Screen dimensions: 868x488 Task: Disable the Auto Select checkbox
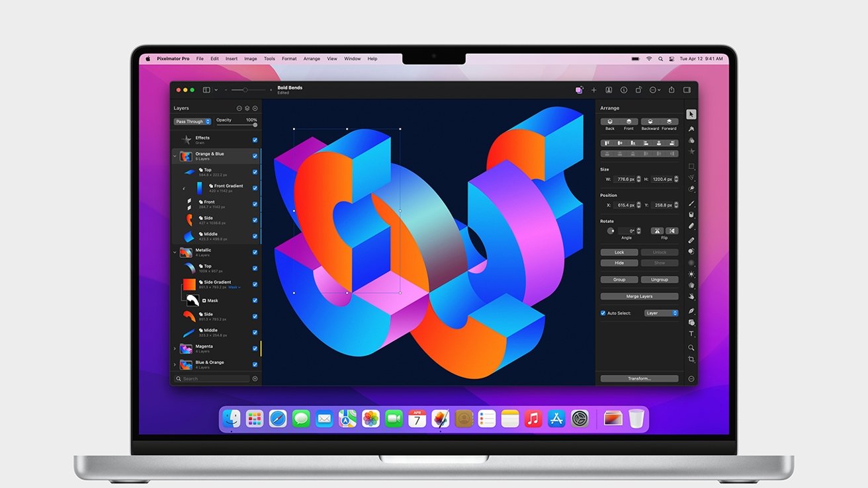coord(603,313)
